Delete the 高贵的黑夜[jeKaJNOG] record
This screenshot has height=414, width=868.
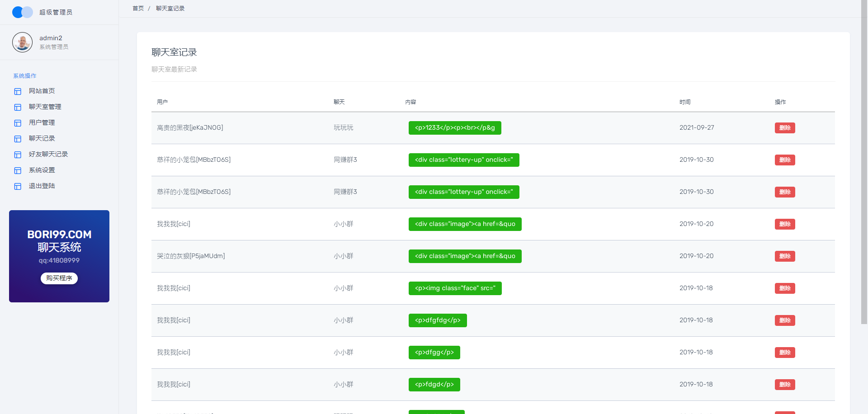pos(785,128)
